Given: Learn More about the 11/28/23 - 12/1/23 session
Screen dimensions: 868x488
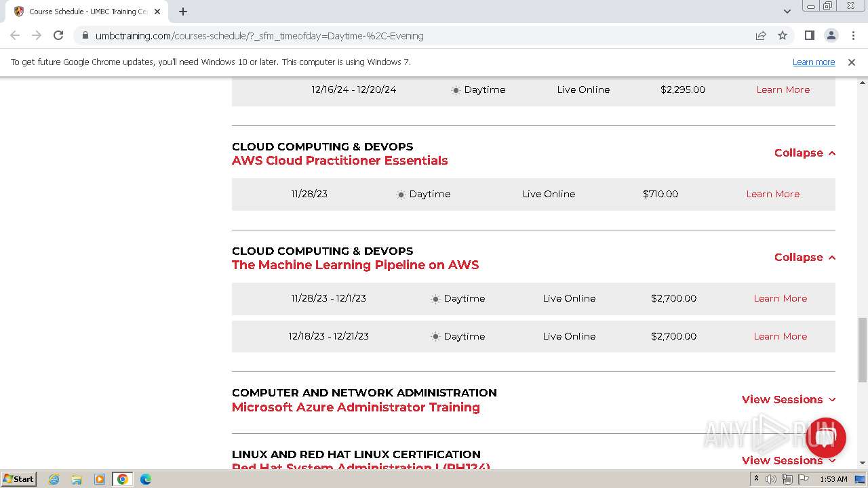Looking at the screenshot, I should [x=780, y=298].
